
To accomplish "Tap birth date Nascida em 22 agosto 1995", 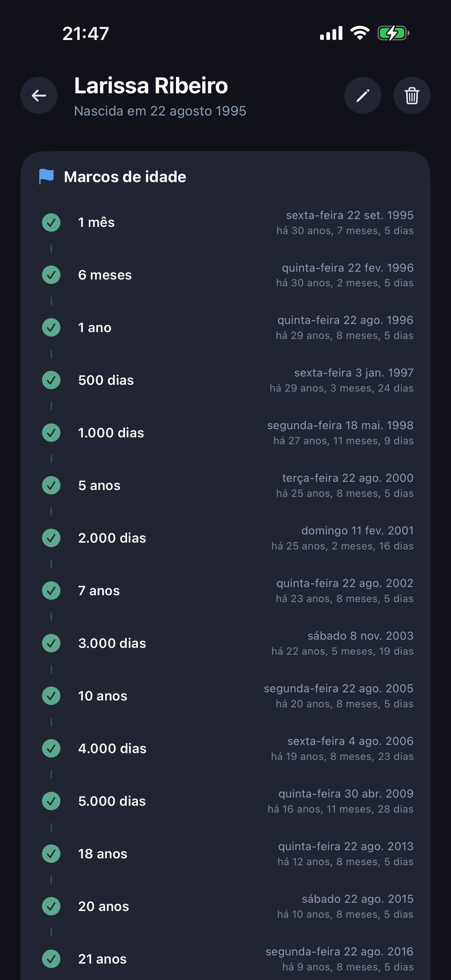I will (x=160, y=111).
